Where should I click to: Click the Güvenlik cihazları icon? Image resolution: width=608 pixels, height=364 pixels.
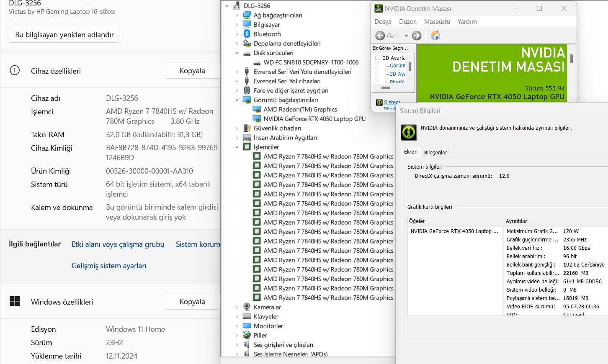(x=247, y=128)
